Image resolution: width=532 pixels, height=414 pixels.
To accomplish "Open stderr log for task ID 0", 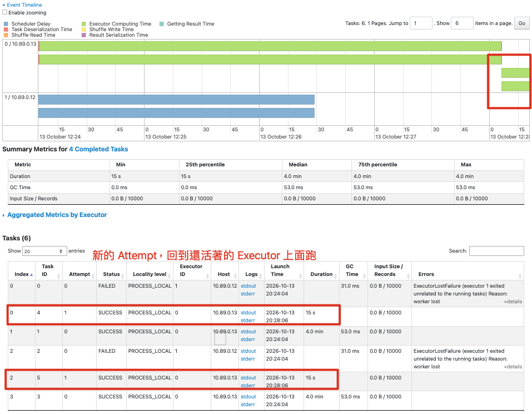I will pyautogui.click(x=248, y=294).
